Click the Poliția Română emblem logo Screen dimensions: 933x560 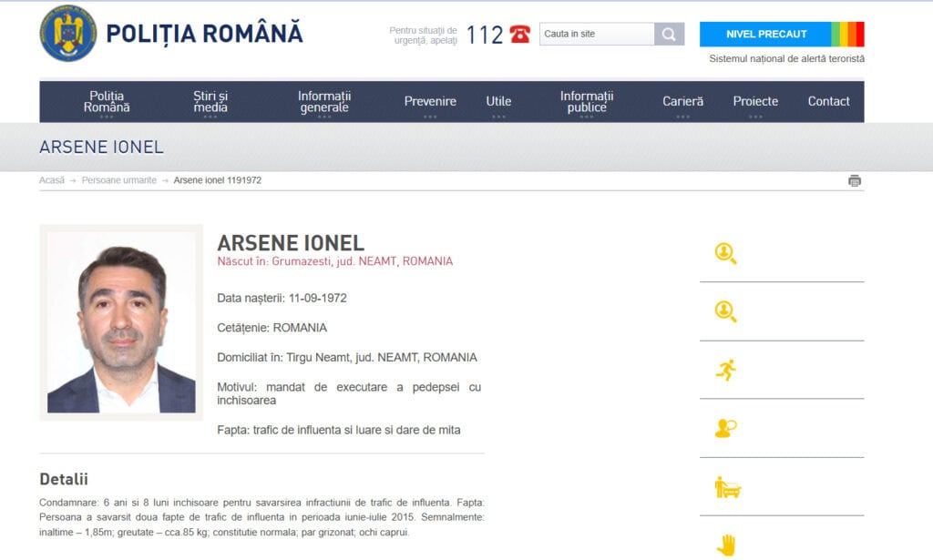coord(67,34)
